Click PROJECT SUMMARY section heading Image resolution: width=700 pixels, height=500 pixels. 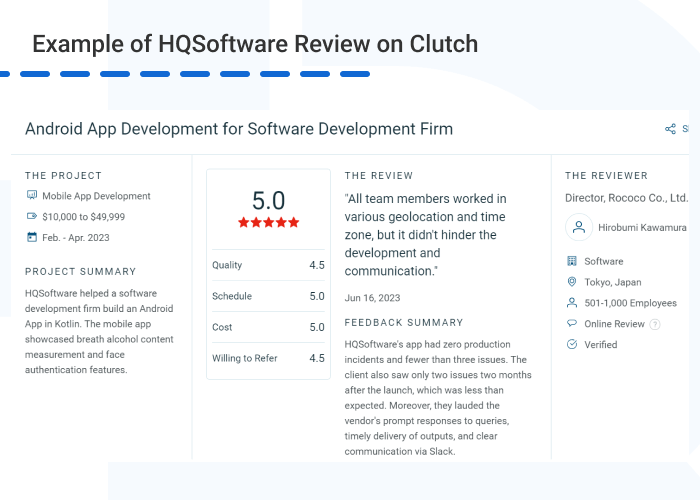[80, 271]
